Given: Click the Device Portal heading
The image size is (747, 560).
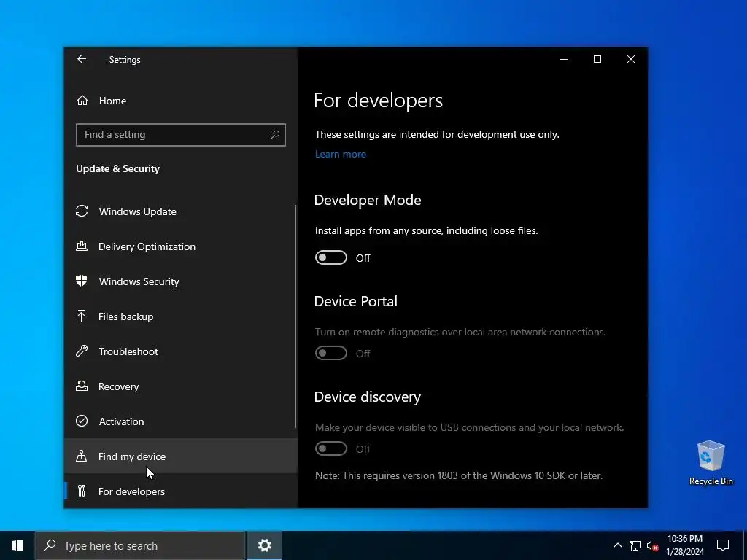Looking at the screenshot, I should tap(355, 301).
